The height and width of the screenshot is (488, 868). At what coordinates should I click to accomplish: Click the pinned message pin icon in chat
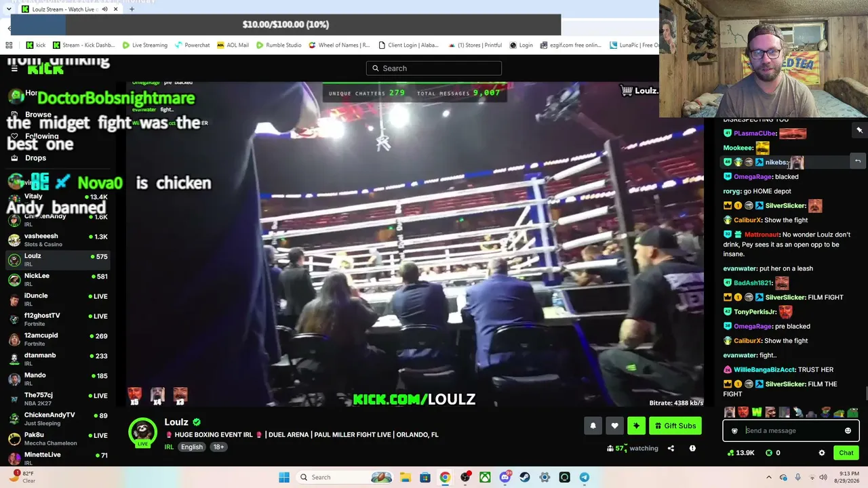pos(859,130)
